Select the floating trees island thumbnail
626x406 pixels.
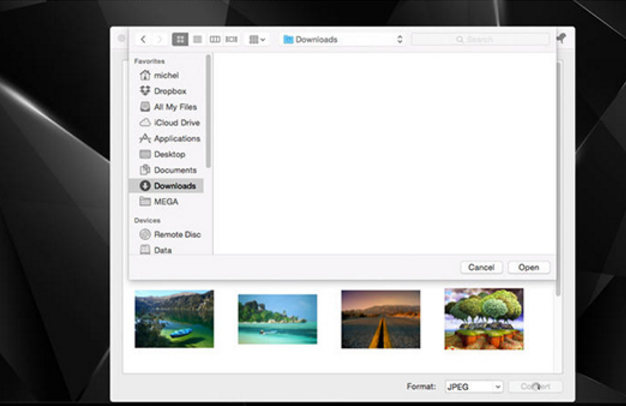tap(484, 319)
